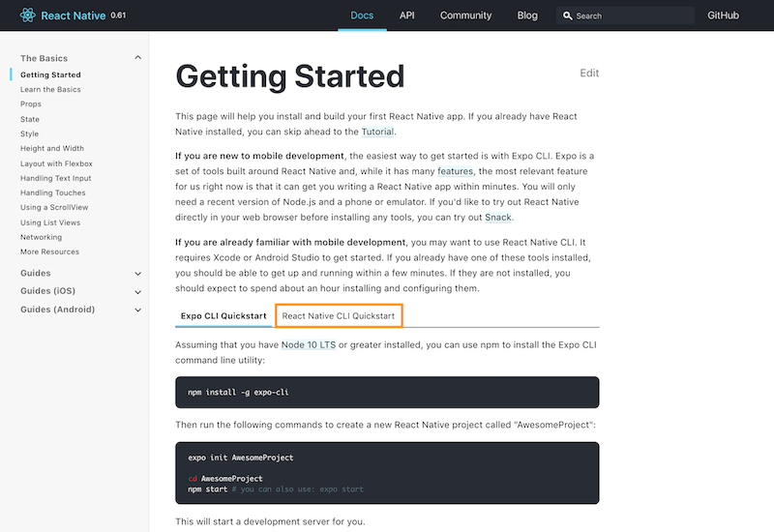Viewport: 774px width, 532px height.
Task: Select Layout with Flexbox sidebar item
Action: [55, 163]
